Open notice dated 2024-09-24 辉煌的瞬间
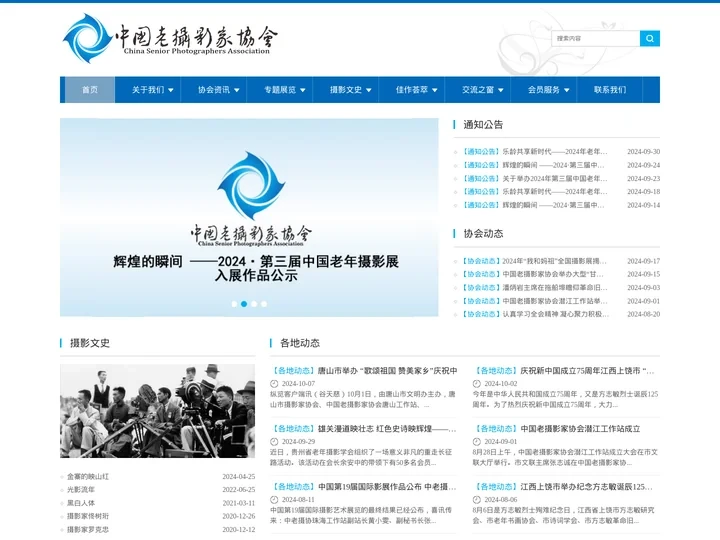Image resolution: width=720 pixels, height=540 pixels. tap(553, 165)
